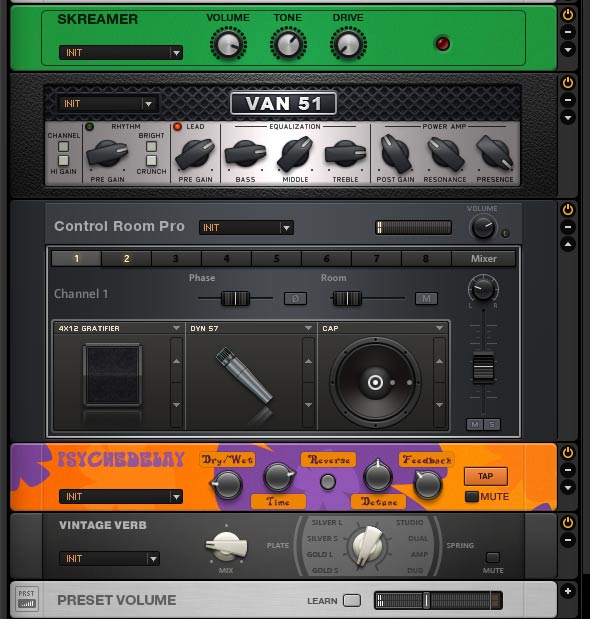Image resolution: width=590 pixels, height=619 pixels.
Task: Open Control Room Pro INIT preset dropdown
Action: tap(246, 227)
